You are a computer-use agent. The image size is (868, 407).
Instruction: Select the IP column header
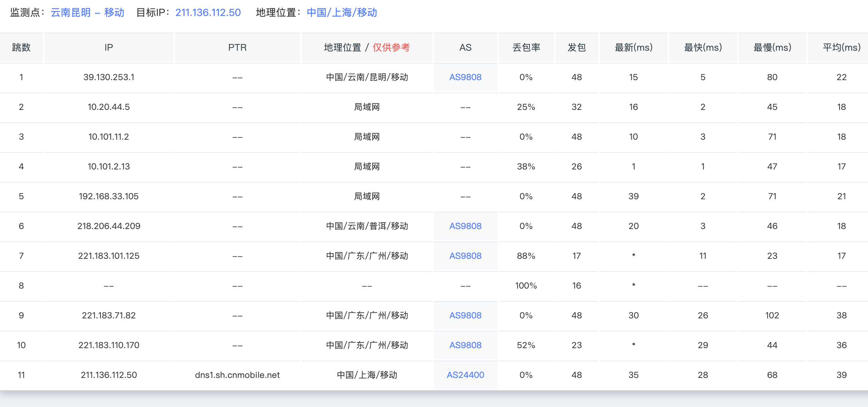point(109,47)
